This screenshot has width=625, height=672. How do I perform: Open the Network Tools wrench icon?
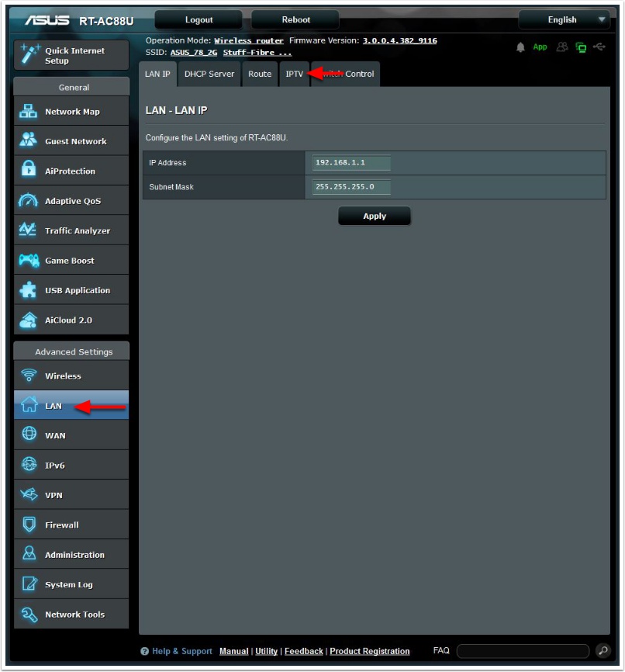(x=29, y=614)
